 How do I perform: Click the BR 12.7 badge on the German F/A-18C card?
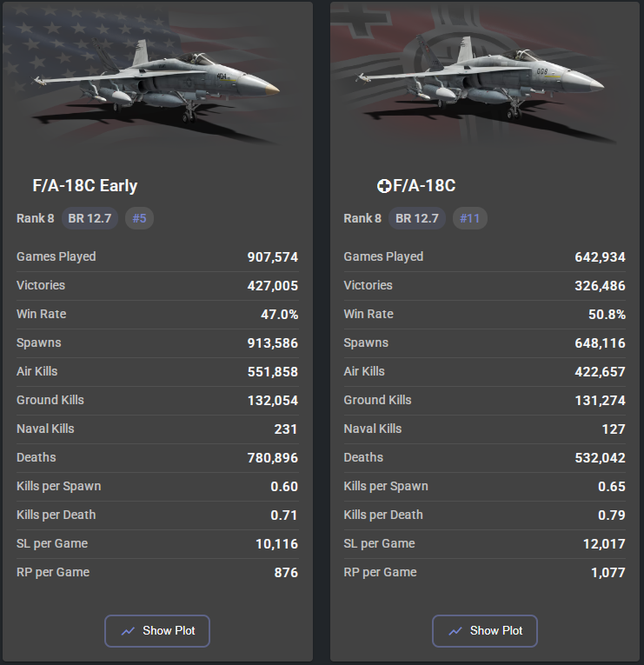(x=417, y=218)
